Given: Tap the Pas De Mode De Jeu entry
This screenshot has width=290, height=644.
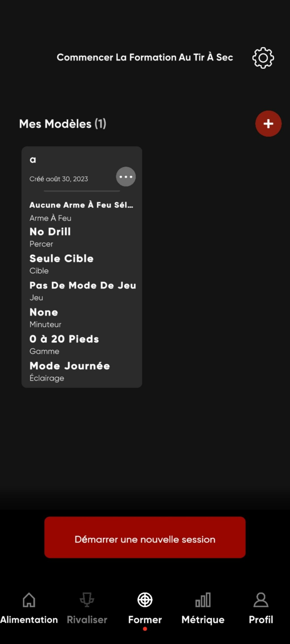Looking at the screenshot, I should point(83,285).
